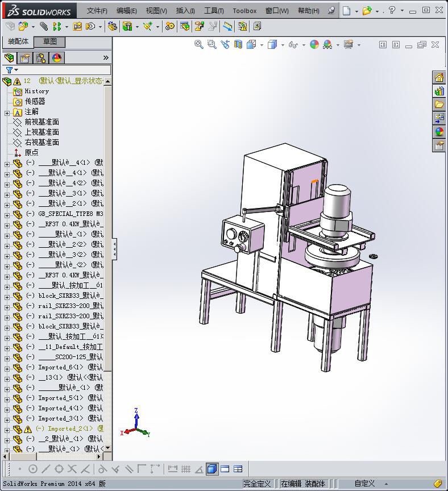The image size is (448, 491).
Task: Click the Mate paperclip icon
Action: click(44, 26)
